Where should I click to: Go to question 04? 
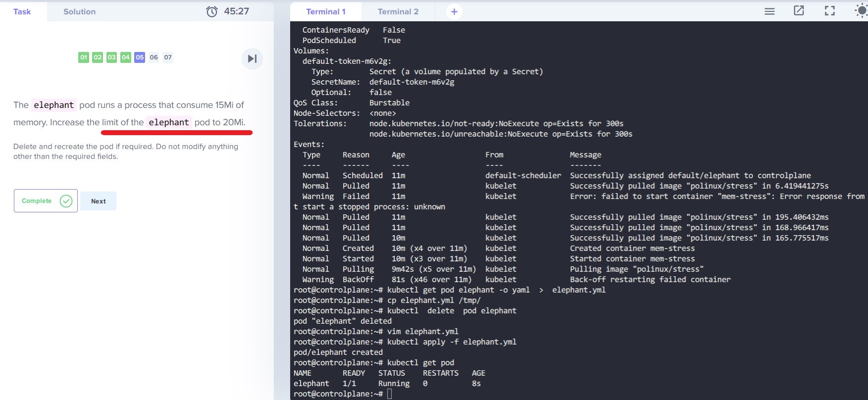126,57
